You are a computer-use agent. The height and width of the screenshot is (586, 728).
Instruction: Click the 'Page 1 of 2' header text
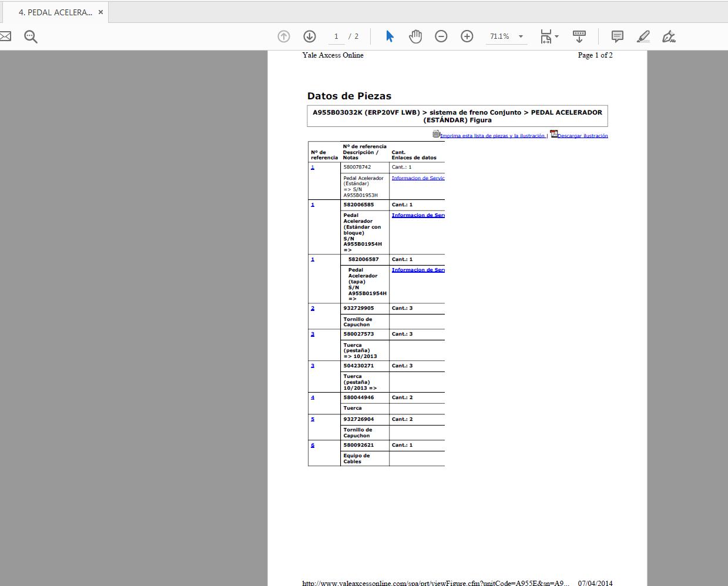[x=595, y=55]
